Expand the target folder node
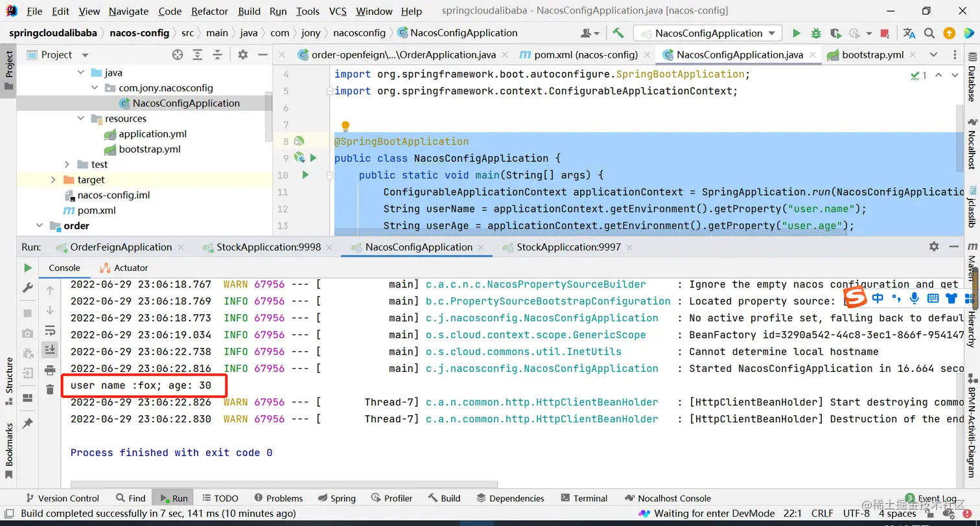Viewport: 980px width, 526px height. point(53,180)
